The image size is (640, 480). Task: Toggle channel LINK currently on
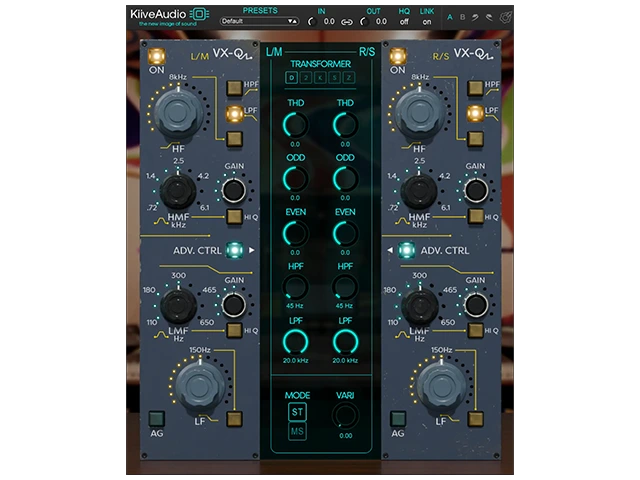[x=427, y=22]
